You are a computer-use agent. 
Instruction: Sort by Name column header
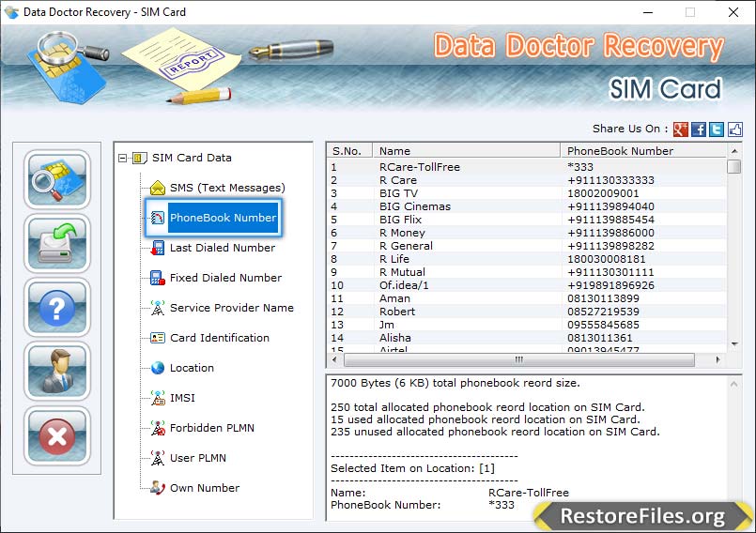pyautogui.click(x=467, y=151)
